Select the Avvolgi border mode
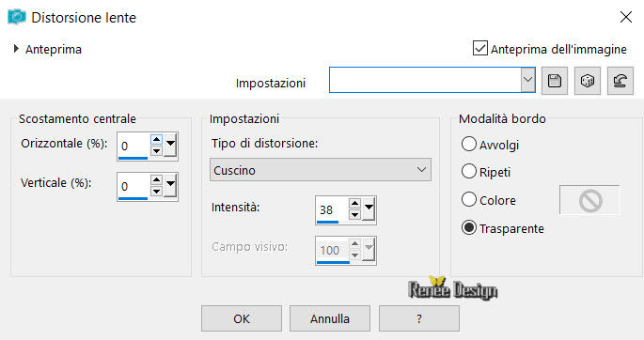The image size is (644, 340). click(x=468, y=145)
